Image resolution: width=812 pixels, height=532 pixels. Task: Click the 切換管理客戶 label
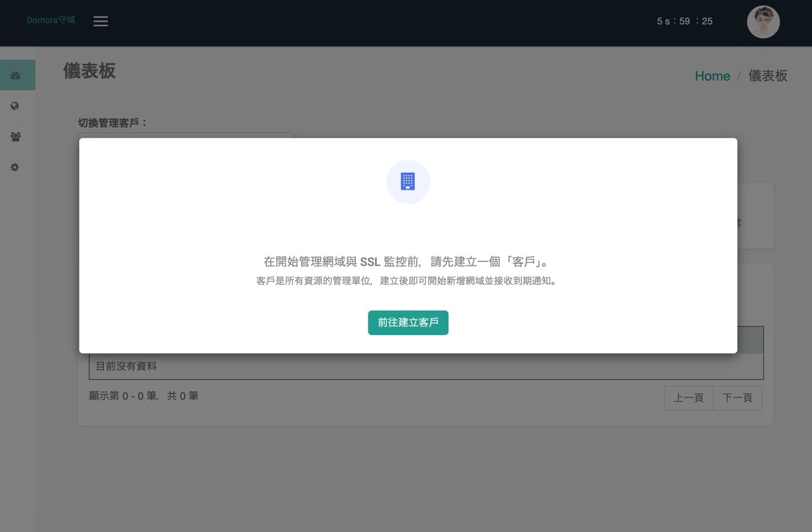112,123
